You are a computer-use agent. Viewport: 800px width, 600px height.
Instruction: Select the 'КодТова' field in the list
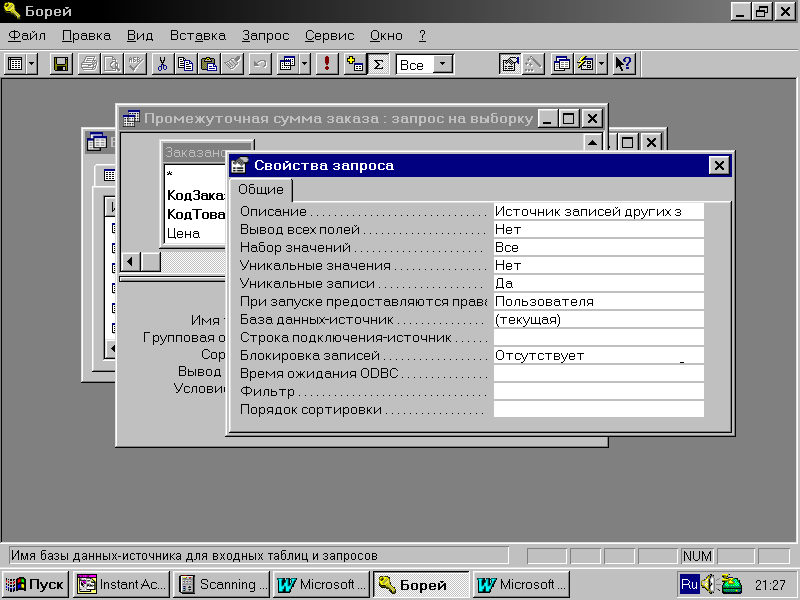pos(195,214)
